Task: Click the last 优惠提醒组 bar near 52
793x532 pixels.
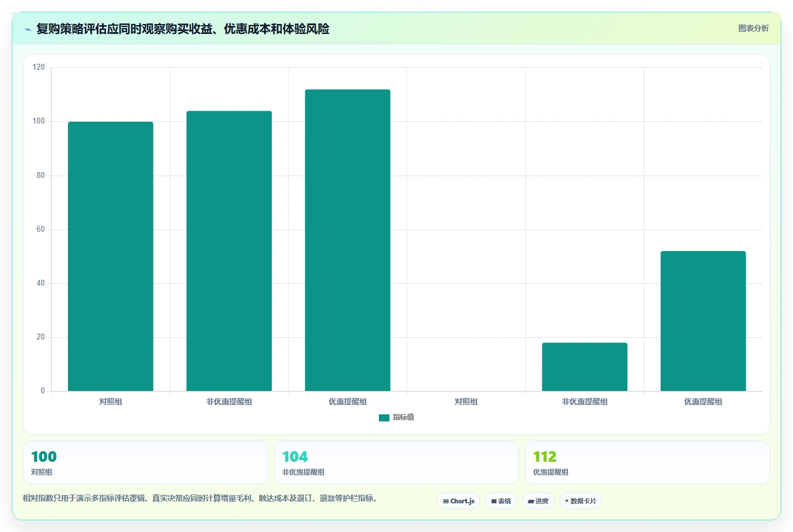Action: (703, 321)
